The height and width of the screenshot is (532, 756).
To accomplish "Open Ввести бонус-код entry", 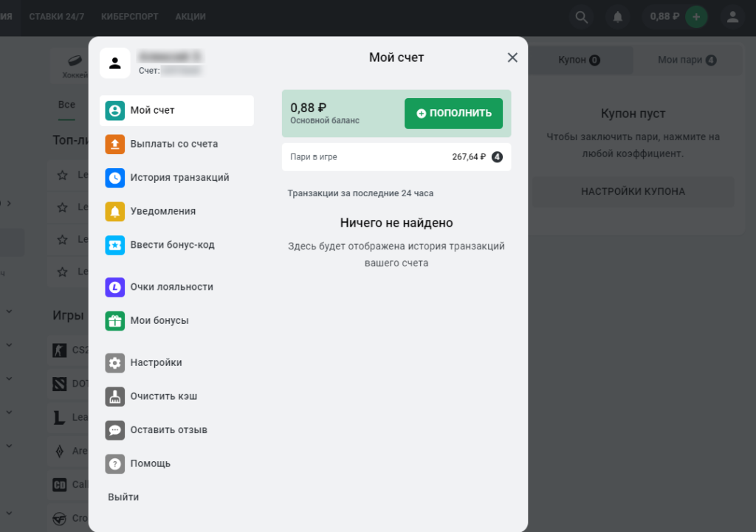I will tap(176, 245).
